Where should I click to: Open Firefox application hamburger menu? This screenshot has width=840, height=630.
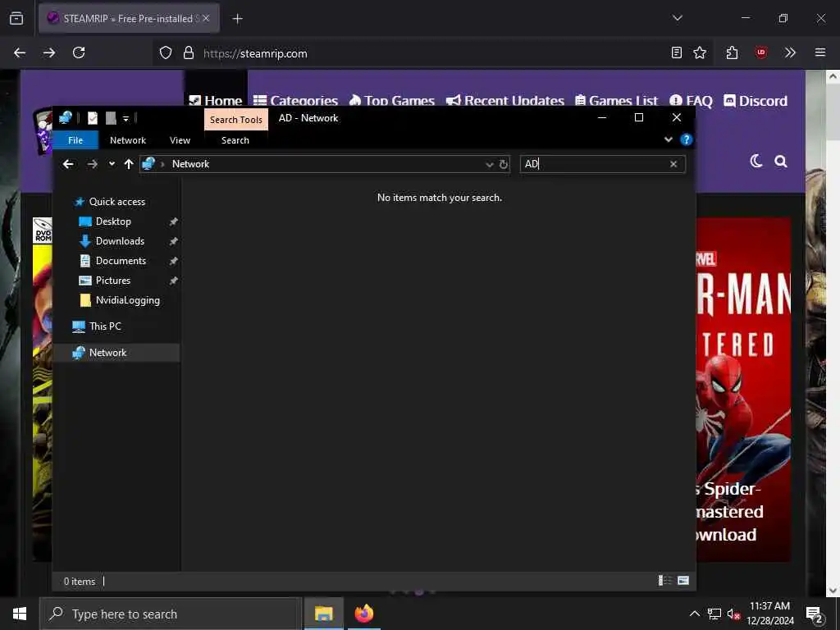820,52
